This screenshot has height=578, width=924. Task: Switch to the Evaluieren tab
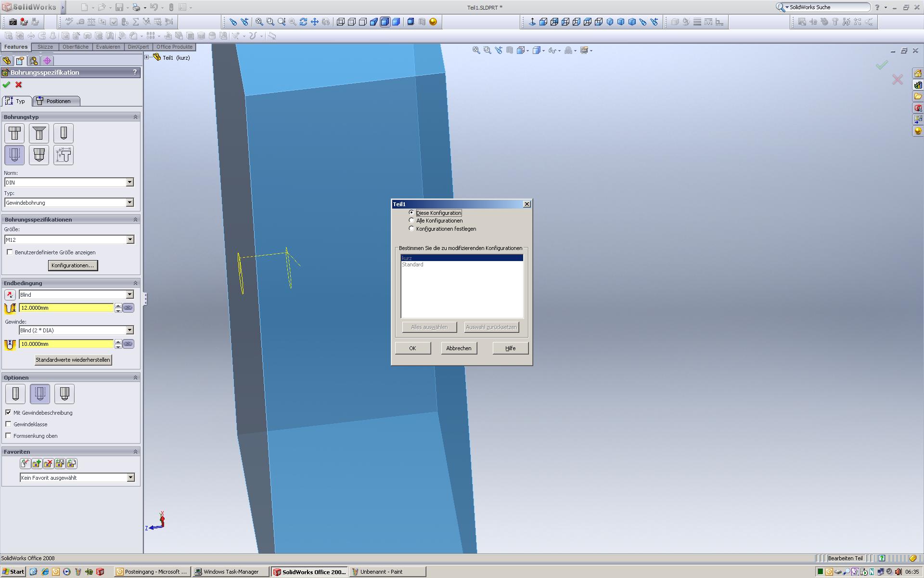tap(108, 47)
